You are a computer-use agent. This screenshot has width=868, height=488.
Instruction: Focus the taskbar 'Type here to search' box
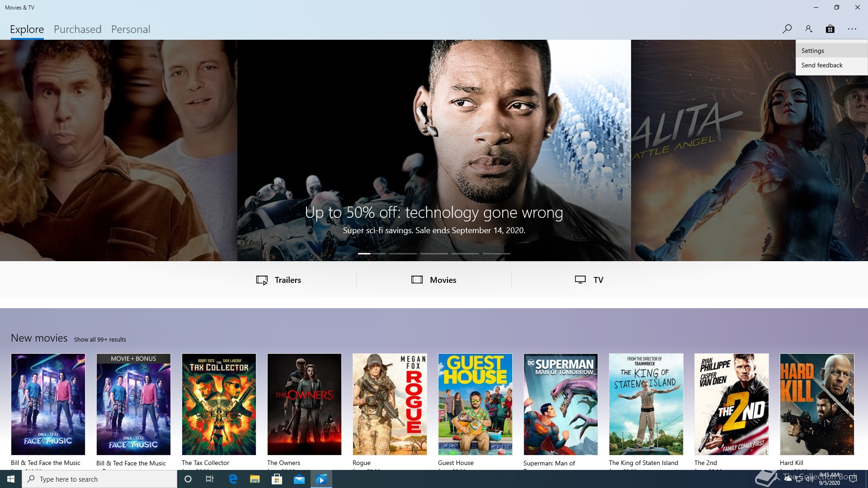[99, 479]
